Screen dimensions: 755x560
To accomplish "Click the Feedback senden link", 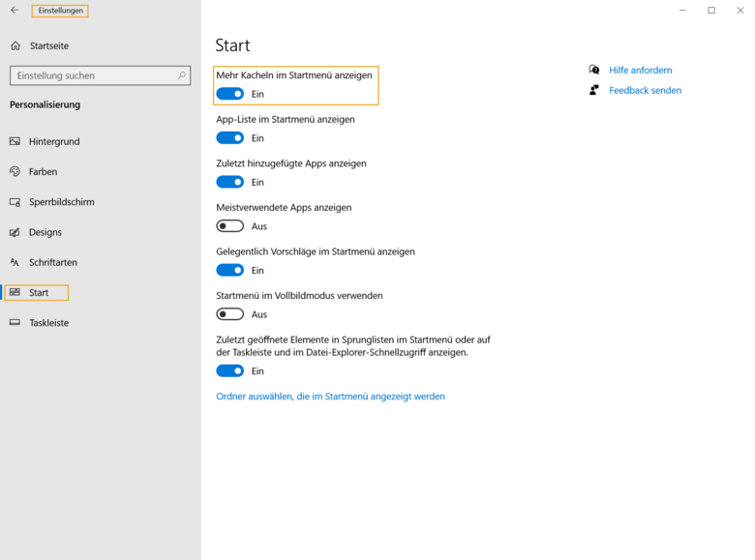I will [x=645, y=90].
